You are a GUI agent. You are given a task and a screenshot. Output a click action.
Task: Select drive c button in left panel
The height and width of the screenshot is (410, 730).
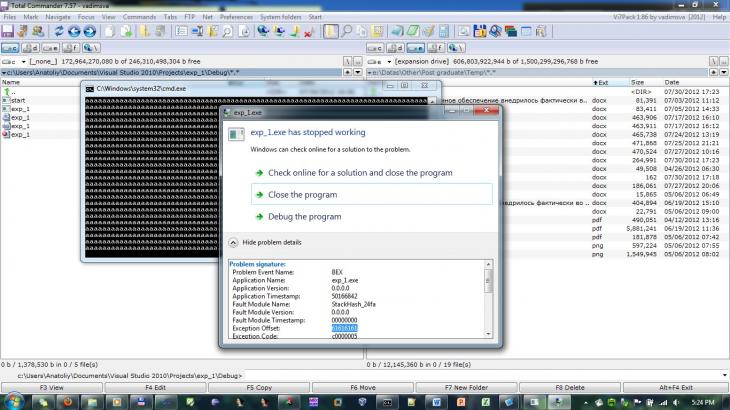tap(10, 48)
